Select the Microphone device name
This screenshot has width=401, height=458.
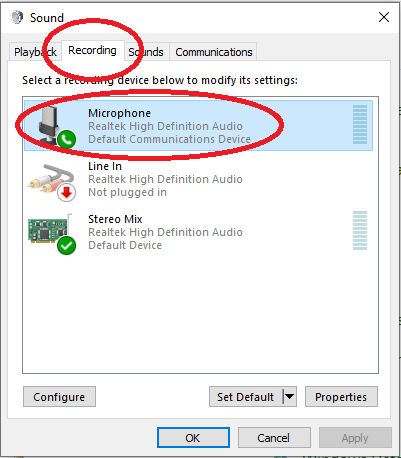point(119,113)
